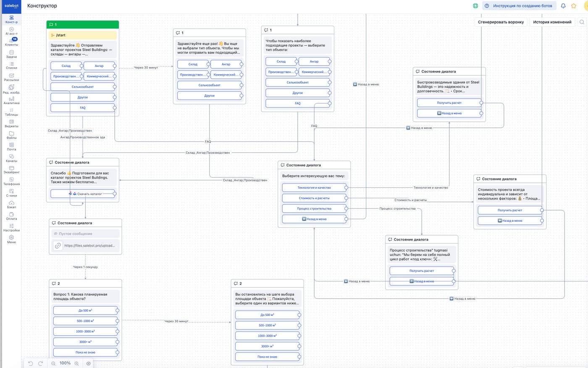Open Настройки in the sidebar
Screen dimensions: 588x368
11,228
